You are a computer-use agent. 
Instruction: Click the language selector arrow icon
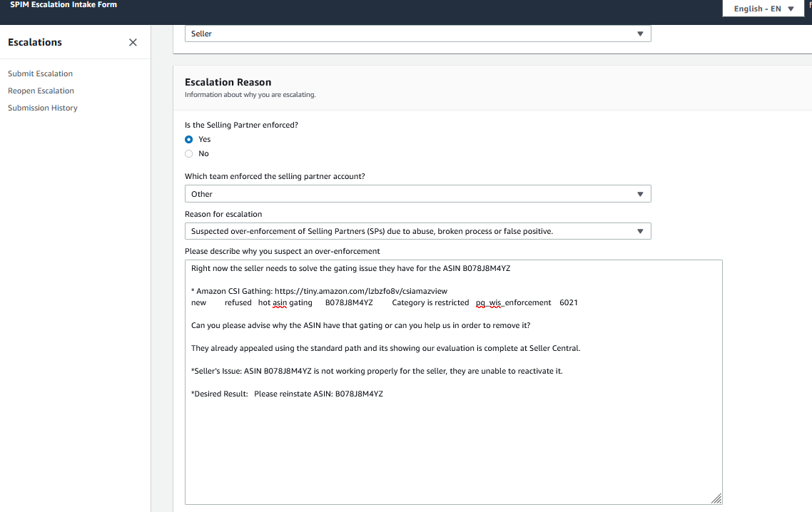(x=791, y=9)
